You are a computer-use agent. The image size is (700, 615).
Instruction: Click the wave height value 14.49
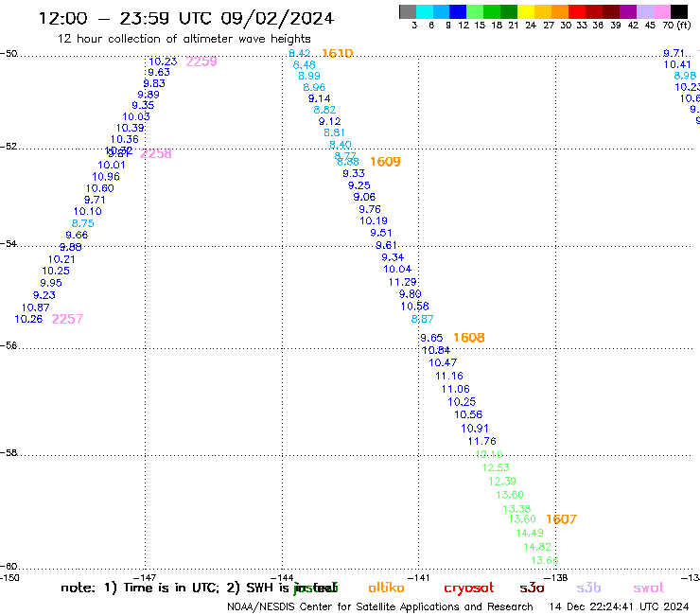coord(530,533)
